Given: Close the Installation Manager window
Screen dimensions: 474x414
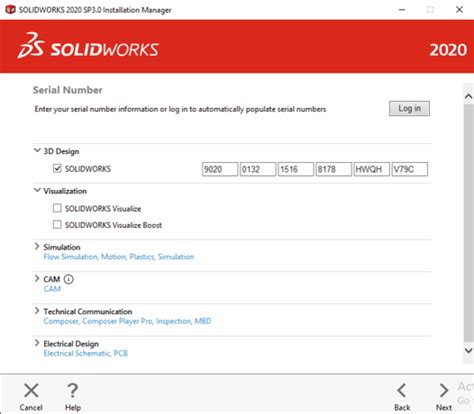Looking at the screenshot, I should coord(459,10).
